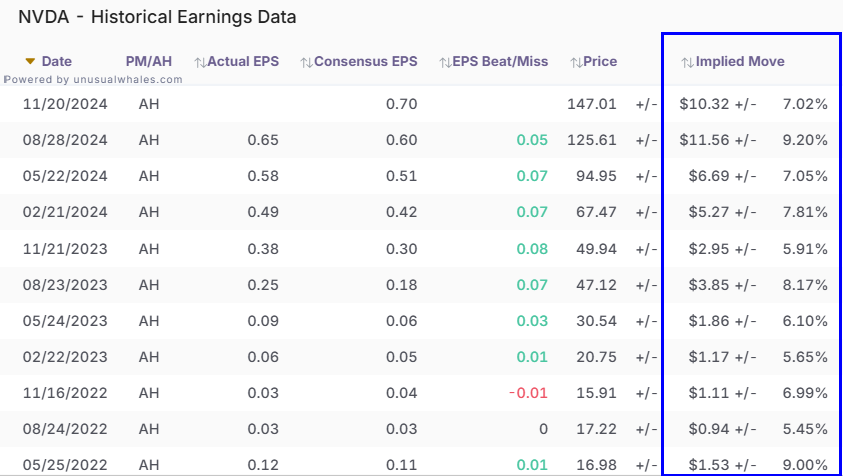843x476 pixels.
Task: Select the 11/21/2023 date cell
Action: tap(65, 249)
